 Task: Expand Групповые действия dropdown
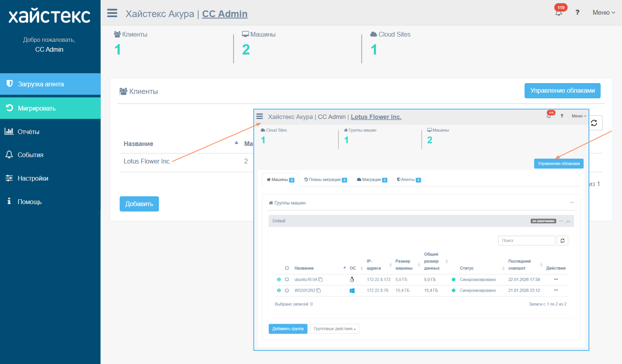(334, 329)
